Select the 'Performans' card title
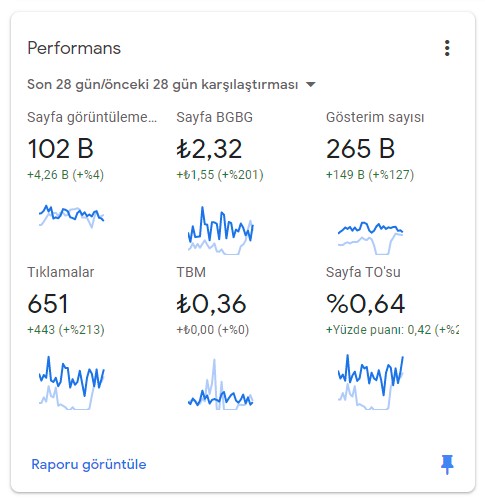Screen dimensions: 485x499 [x=74, y=48]
